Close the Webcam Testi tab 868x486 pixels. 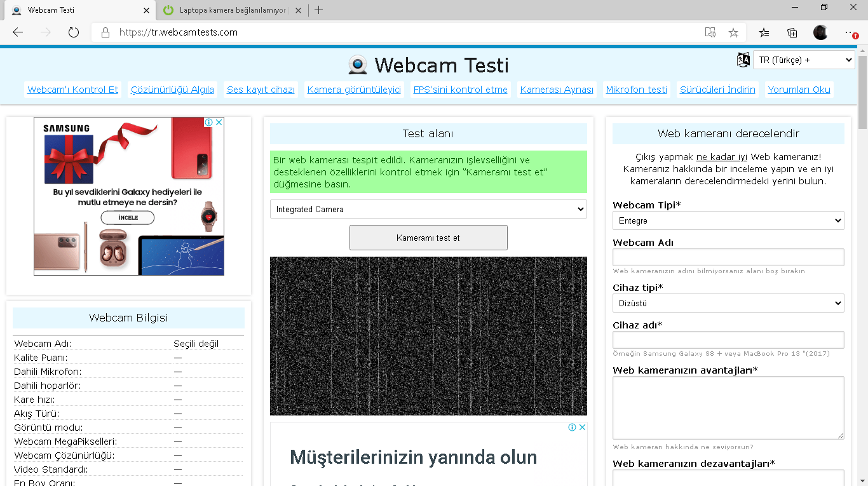[x=147, y=10]
